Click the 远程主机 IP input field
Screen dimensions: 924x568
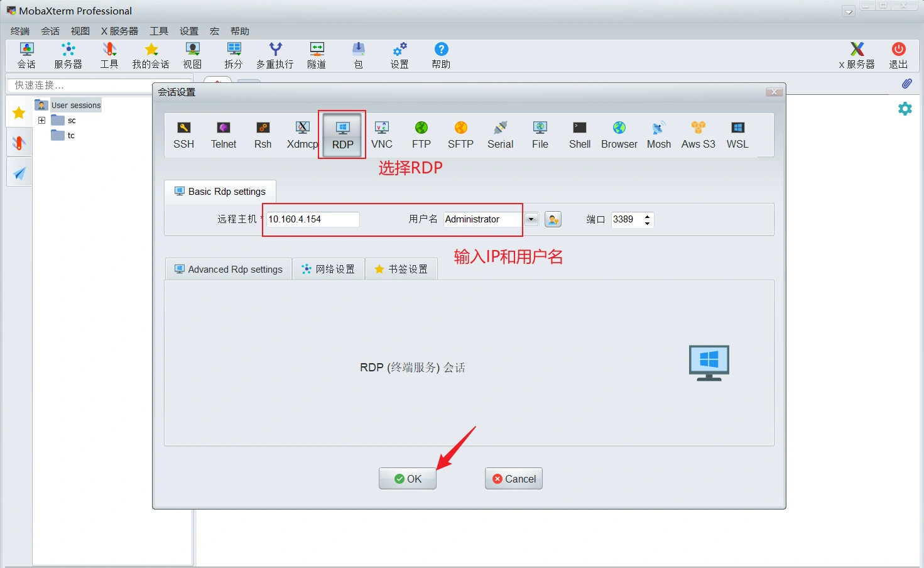(x=313, y=219)
